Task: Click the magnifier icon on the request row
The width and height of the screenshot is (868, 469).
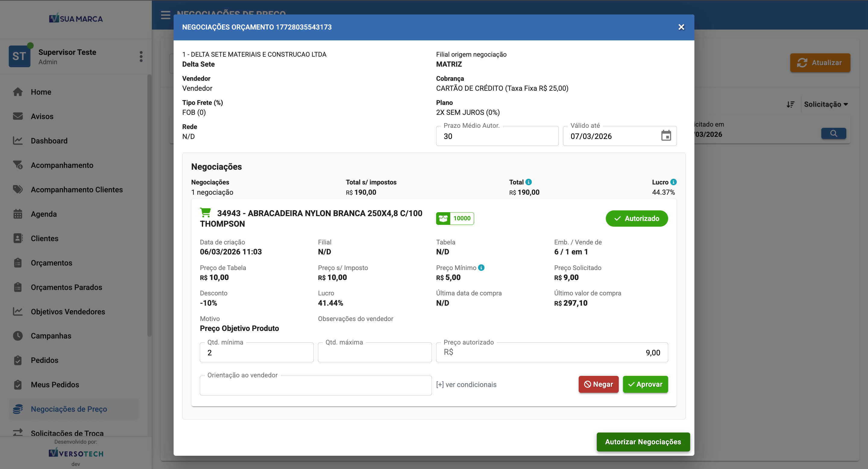Action: (834, 134)
